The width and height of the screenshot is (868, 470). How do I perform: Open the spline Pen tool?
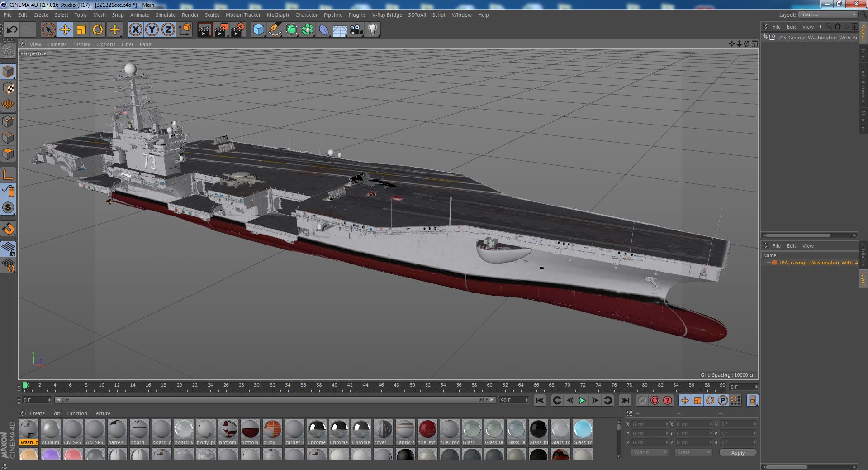(x=275, y=30)
